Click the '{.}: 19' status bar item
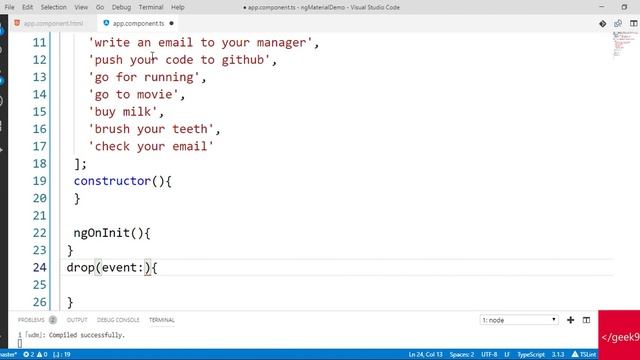Viewport: 640px width, 360px height. (62, 354)
